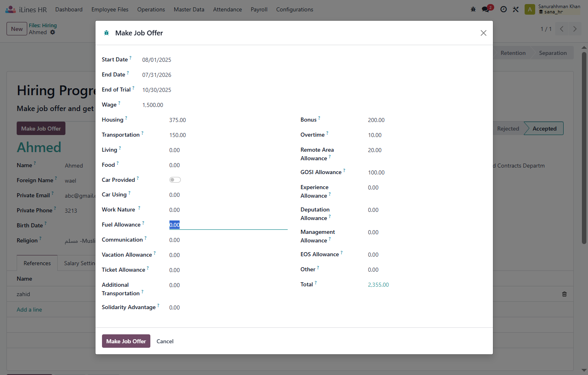Click the page vertical scrollbar

click(584, 147)
